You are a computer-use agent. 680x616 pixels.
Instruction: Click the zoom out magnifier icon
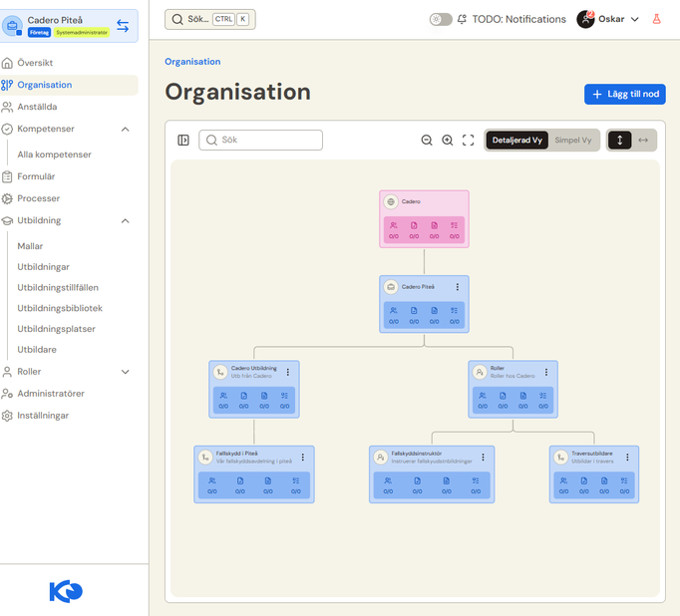427,140
